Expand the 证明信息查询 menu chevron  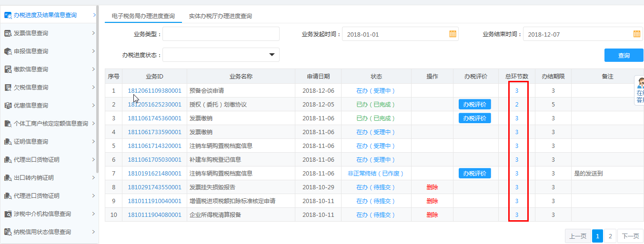pyautogui.click(x=93, y=141)
